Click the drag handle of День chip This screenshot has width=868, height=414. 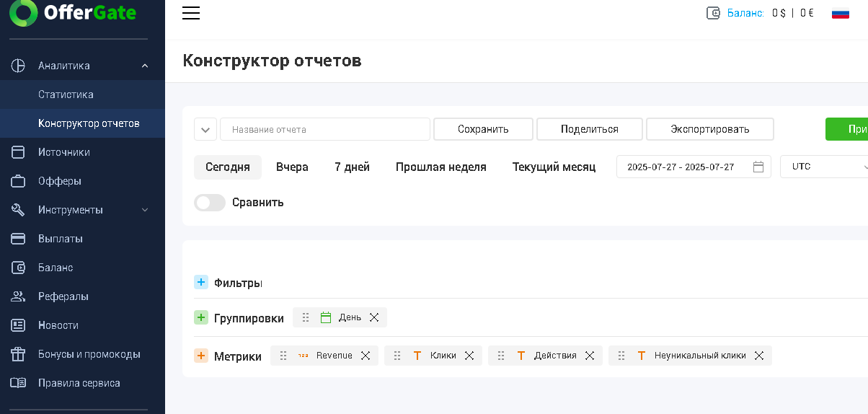click(306, 317)
